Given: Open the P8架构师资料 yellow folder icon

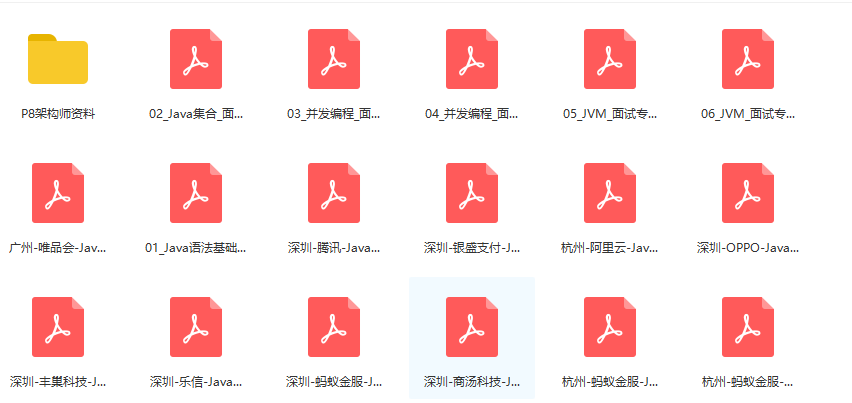Looking at the screenshot, I should 58,59.
